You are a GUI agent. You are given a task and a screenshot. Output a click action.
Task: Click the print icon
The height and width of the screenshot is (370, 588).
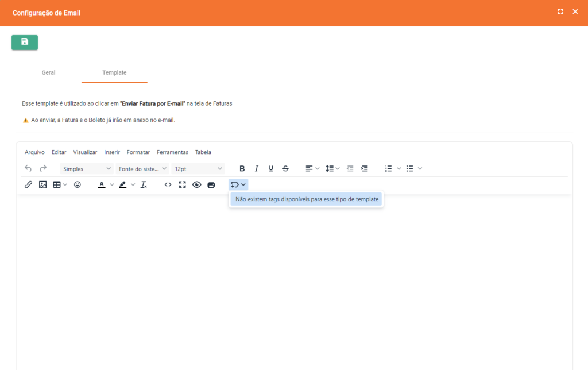(211, 184)
